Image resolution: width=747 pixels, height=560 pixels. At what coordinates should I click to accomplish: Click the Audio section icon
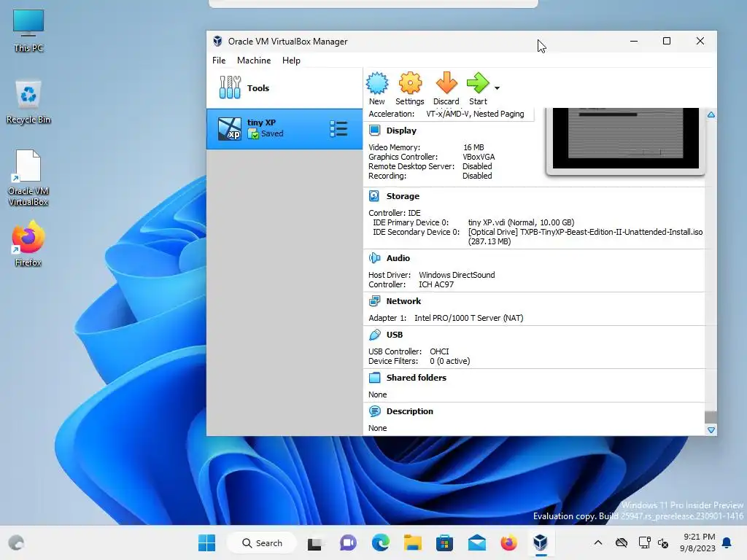374,258
